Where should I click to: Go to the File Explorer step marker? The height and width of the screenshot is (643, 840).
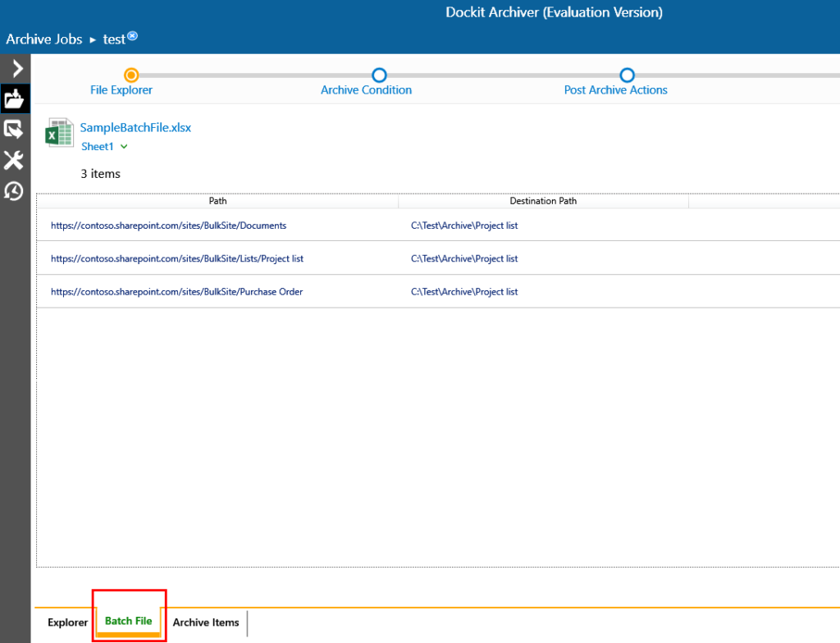(x=131, y=75)
